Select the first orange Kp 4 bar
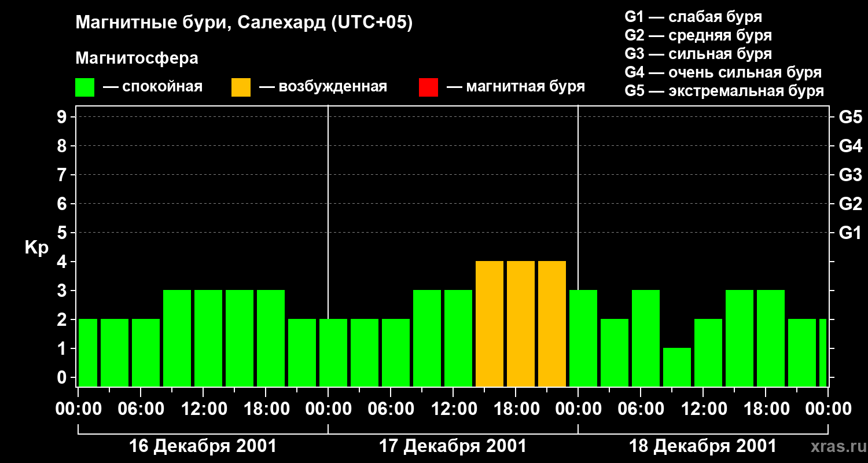 click(490, 324)
